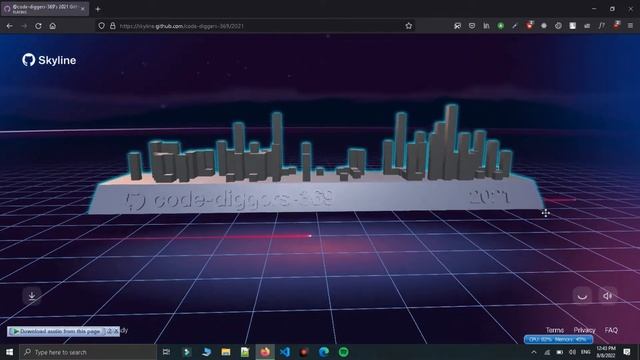Open the Windows notification center
The width and height of the screenshot is (640, 360).
coord(627,352)
